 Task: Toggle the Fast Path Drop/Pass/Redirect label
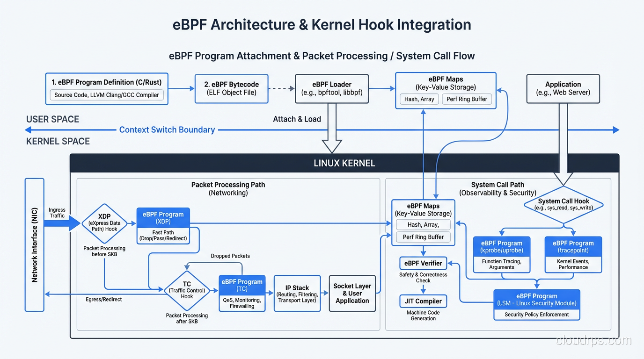(x=163, y=235)
